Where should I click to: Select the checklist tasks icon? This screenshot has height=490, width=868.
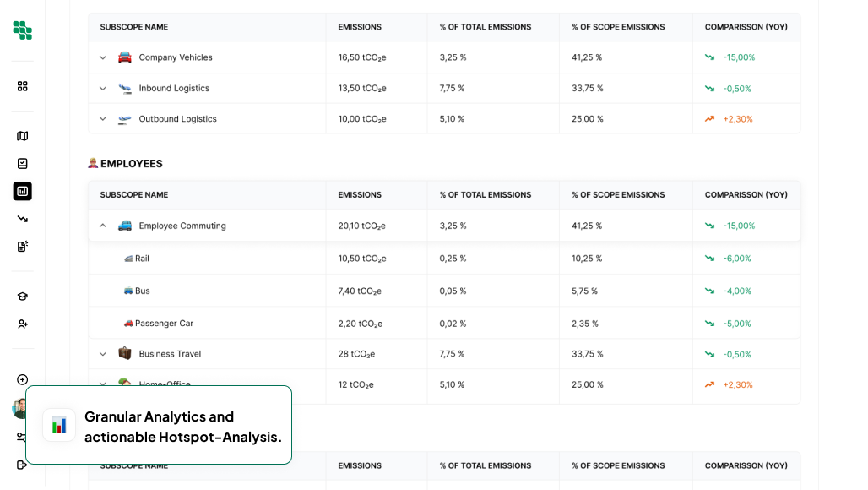[23, 164]
